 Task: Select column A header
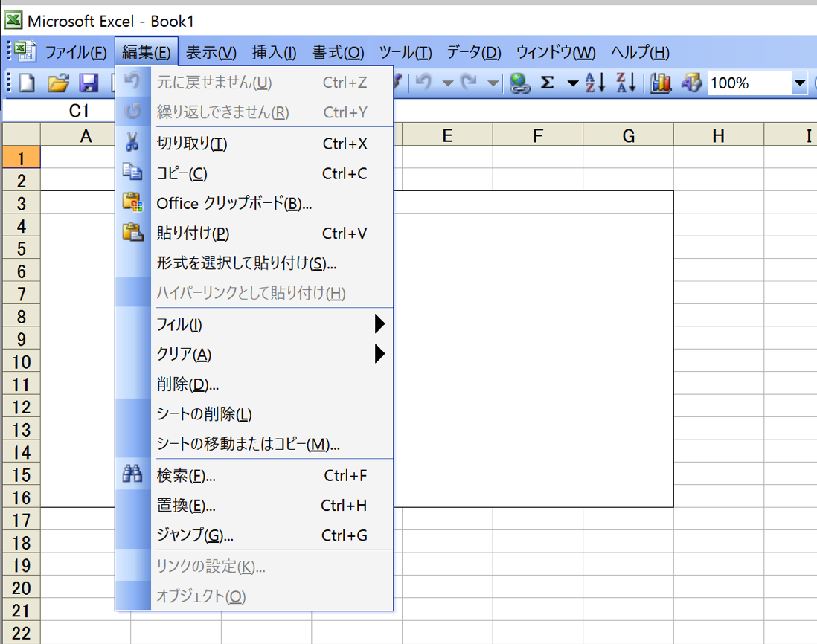coord(78,135)
